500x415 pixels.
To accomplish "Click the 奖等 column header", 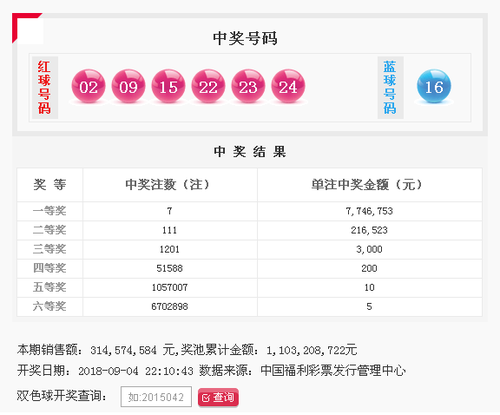I will 50,184.
